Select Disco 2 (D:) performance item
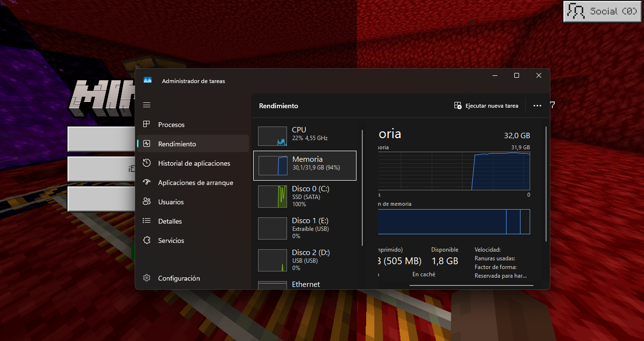The image size is (644, 341). [x=305, y=260]
